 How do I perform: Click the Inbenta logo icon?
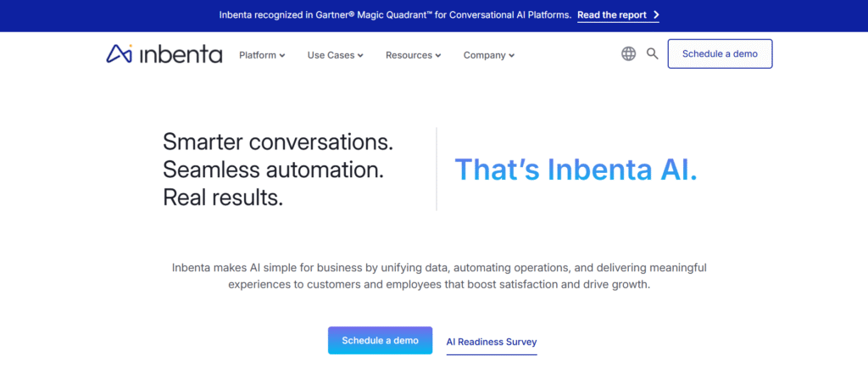pyautogui.click(x=119, y=53)
